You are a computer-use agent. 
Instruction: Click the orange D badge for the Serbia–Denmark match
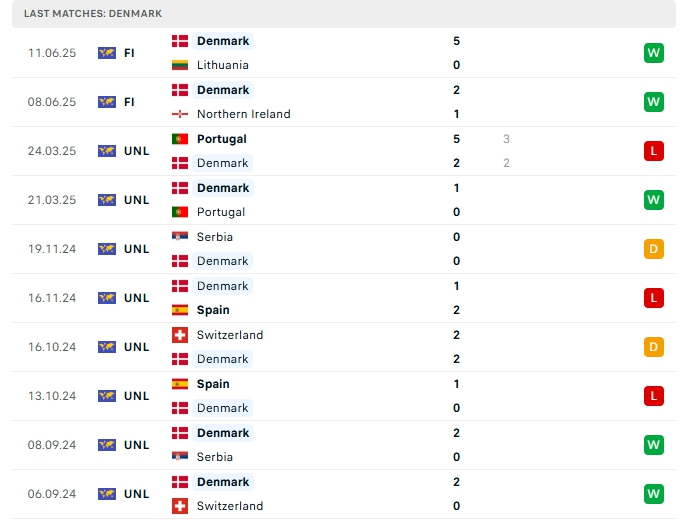(x=654, y=249)
